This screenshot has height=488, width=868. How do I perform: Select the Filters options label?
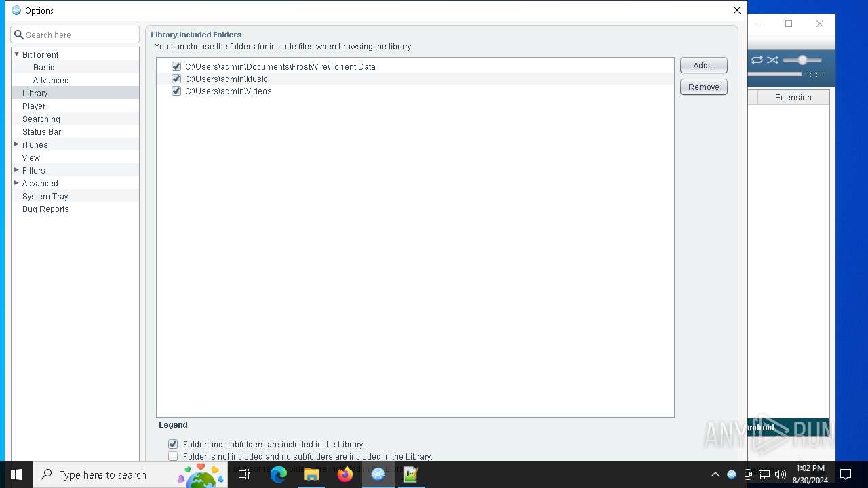coord(34,170)
